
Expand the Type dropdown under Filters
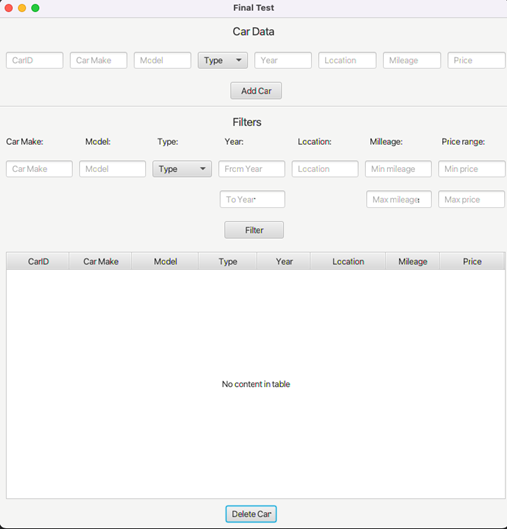pyautogui.click(x=182, y=169)
